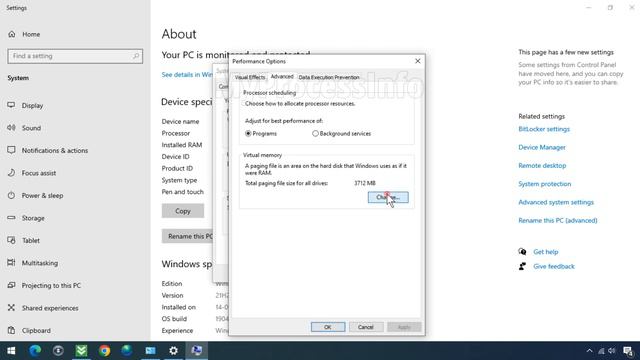
Task: Click the globe browser icon in taskbar
Action: [x=127, y=351]
